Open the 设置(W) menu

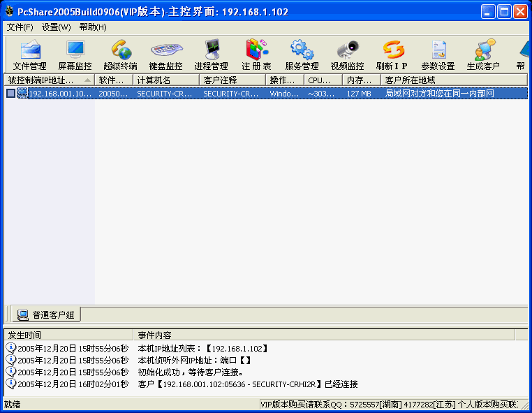[x=56, y=27]
